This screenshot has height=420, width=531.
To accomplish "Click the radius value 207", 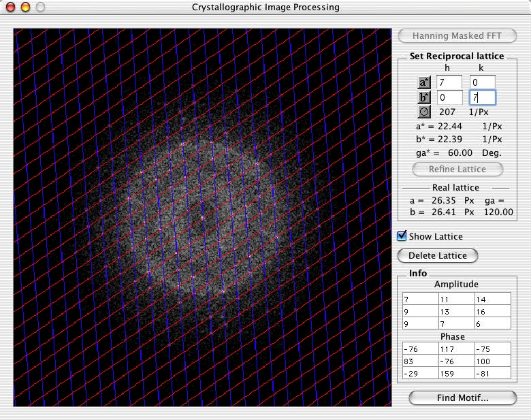I will pos(447,112).
